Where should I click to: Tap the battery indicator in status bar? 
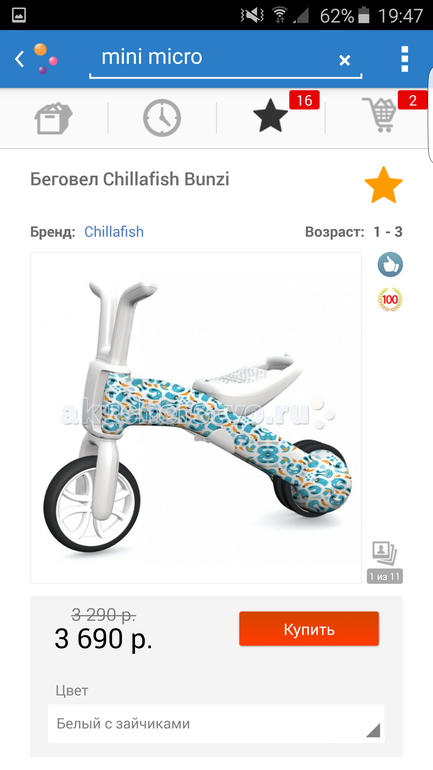click(364, 15)
